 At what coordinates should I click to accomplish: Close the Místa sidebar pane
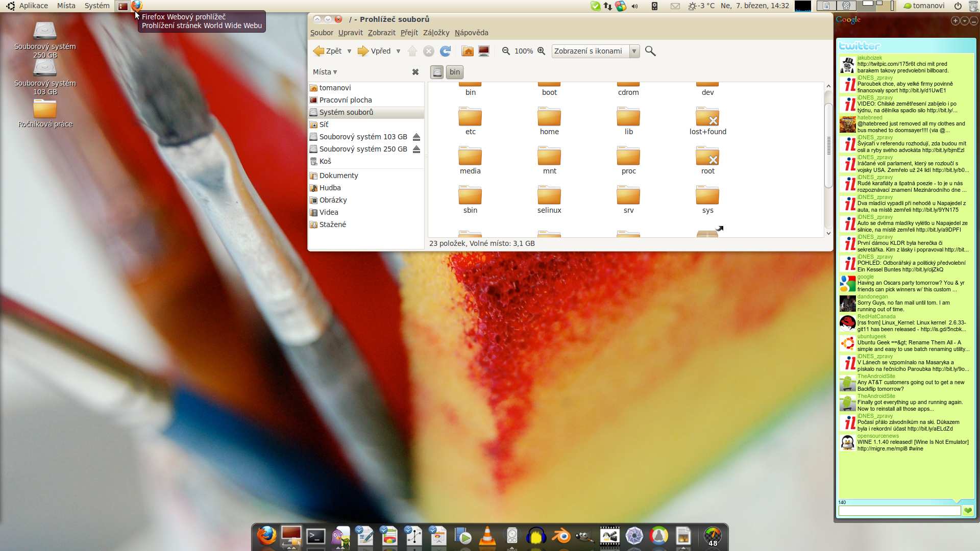[415, 72]
